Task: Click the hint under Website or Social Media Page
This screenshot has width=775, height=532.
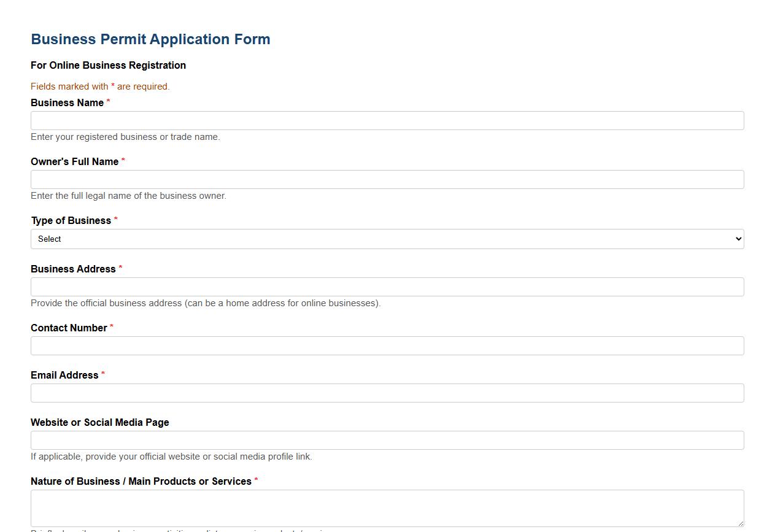Action: coord(171,457)
